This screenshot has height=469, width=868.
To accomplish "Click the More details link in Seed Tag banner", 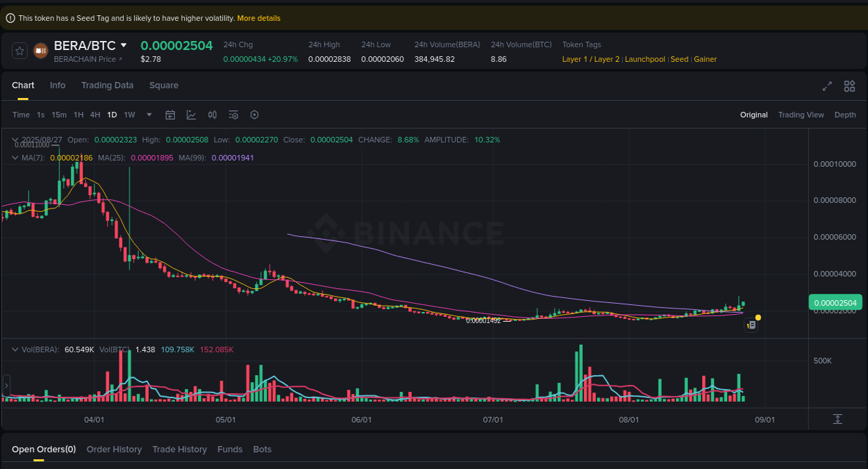I will (258, 17).
